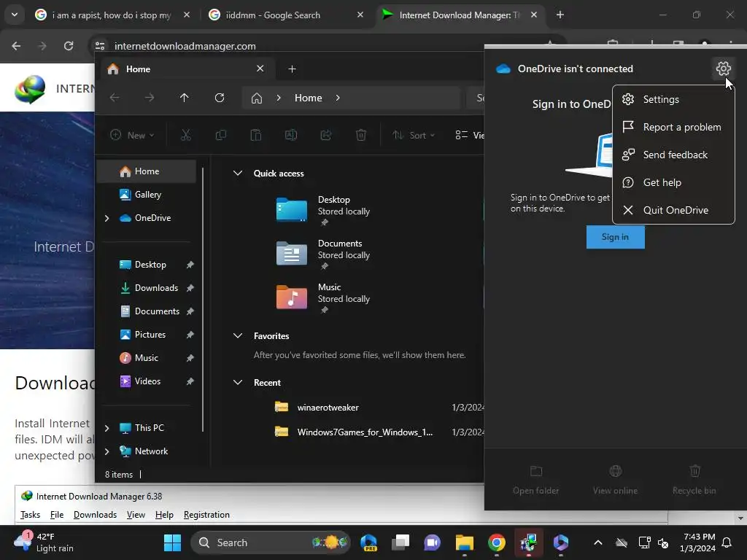This screenshot has width=747, height=560.
Task: Click File Explorer back arrow
Action: (115, 98)
